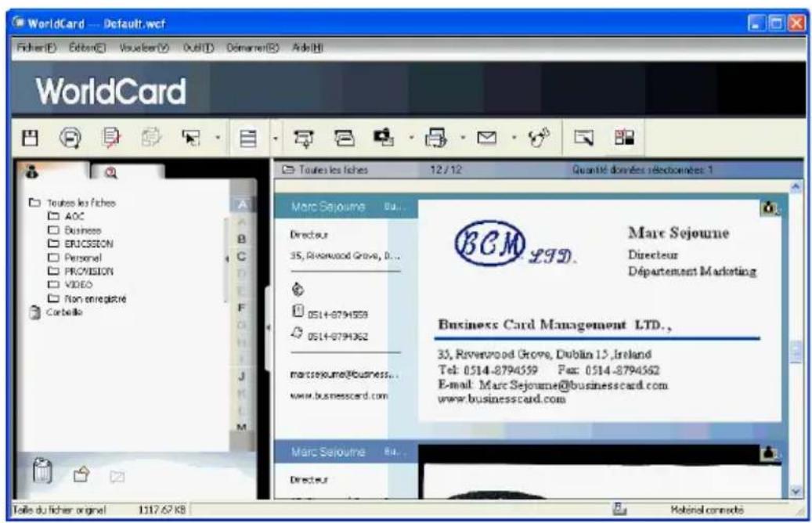
Task: Click the www.businesscard.com website field
Action: pyautogui.click(x=339, y=396)
